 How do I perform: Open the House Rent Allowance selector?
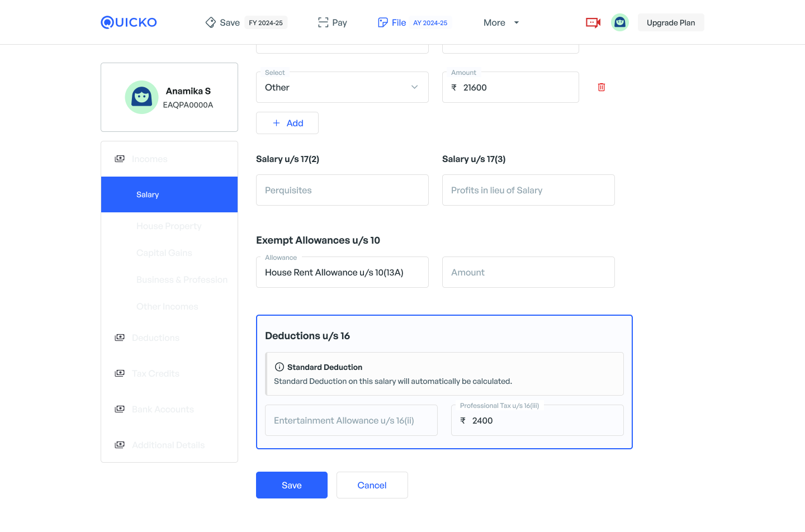[x=342, y=272]
